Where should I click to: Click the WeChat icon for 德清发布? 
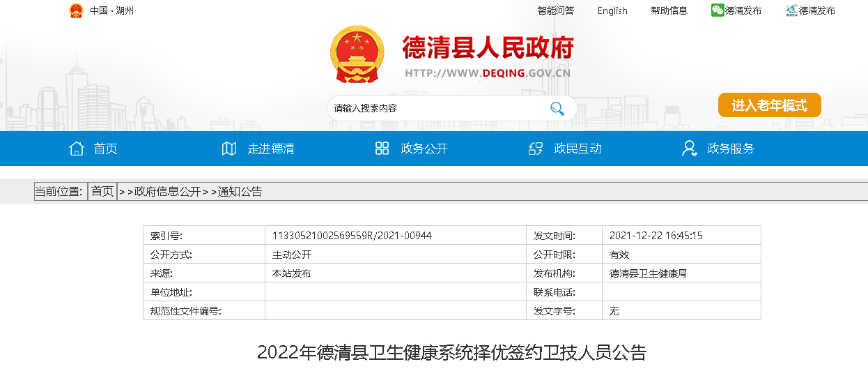[x=718, y=10]
